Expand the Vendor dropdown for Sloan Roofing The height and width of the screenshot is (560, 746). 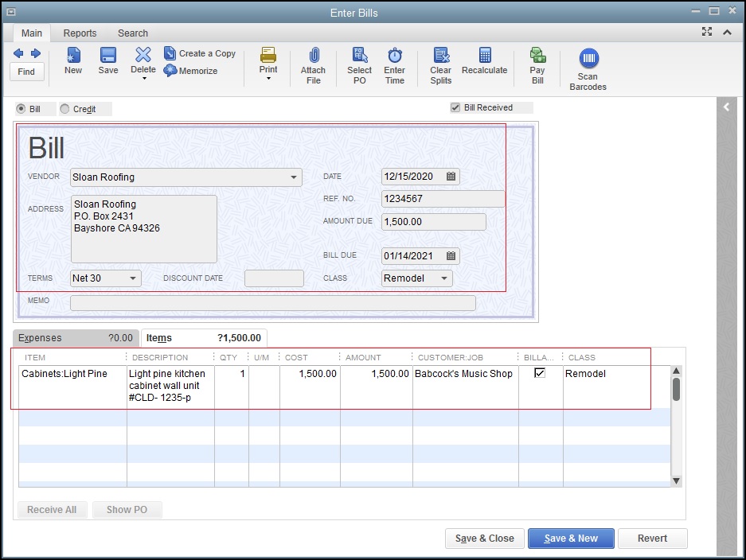click(294, 177)
